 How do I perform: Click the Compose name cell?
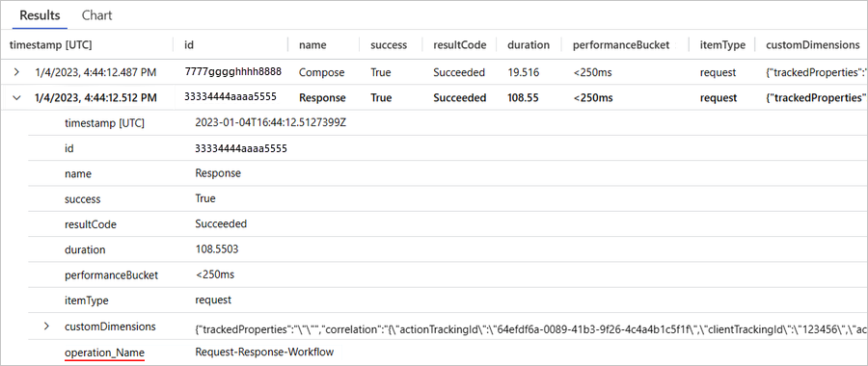[x=321, y=72]
